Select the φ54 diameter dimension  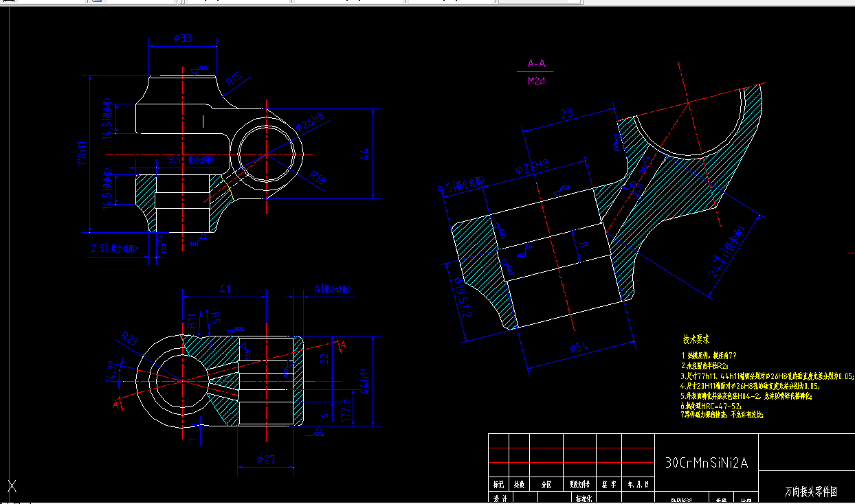click(580, 349)
